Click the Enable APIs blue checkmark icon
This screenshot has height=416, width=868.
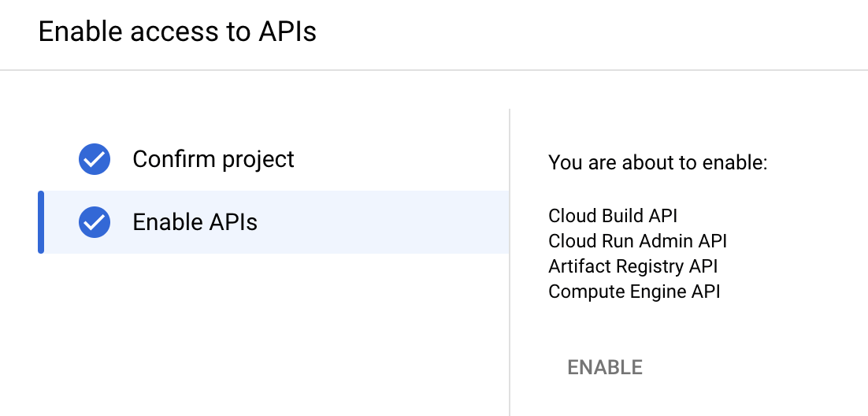(x=95, y=222)
